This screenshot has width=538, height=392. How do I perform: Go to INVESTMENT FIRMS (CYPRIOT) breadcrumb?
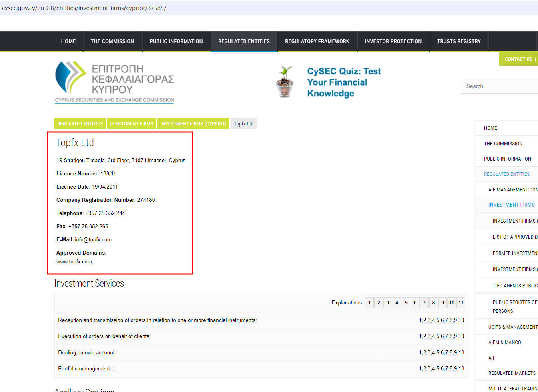coord(193,124)
